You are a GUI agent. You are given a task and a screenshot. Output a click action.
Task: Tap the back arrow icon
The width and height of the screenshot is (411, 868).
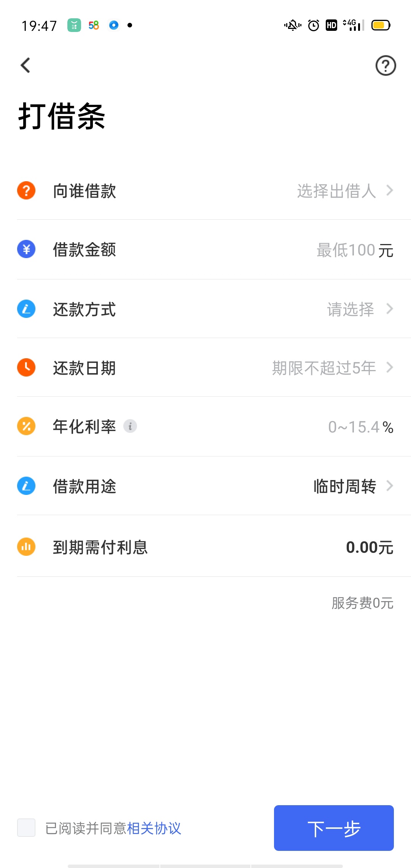[x=25, y=65]
